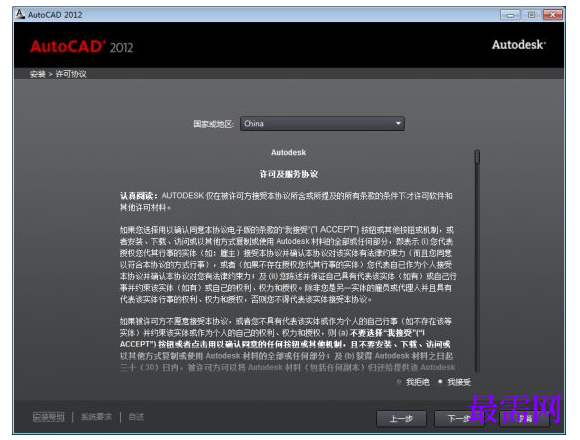The image size is (580, 440).
Task: Click the license agreement scrollbar thumb
Action: tap(477, 156)
